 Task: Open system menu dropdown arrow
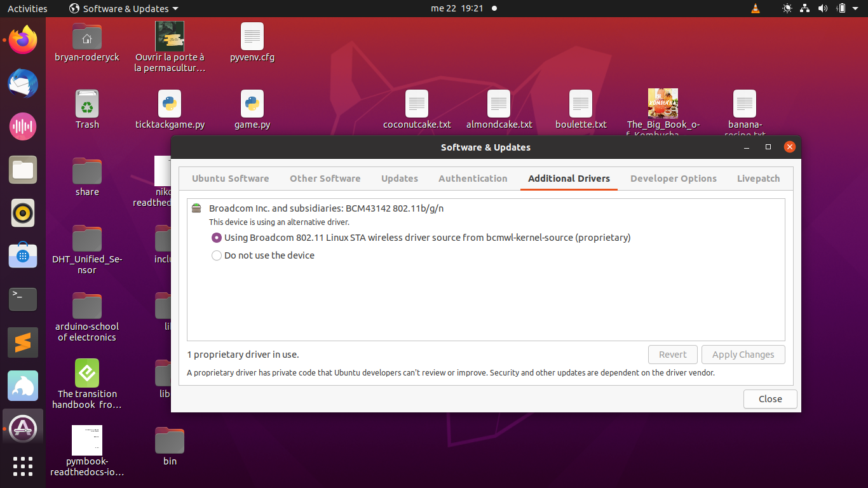856,9
